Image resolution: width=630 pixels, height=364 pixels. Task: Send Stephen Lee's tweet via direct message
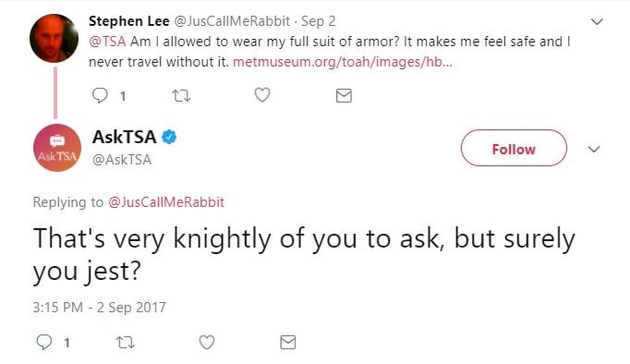click(x=344, y=96)
